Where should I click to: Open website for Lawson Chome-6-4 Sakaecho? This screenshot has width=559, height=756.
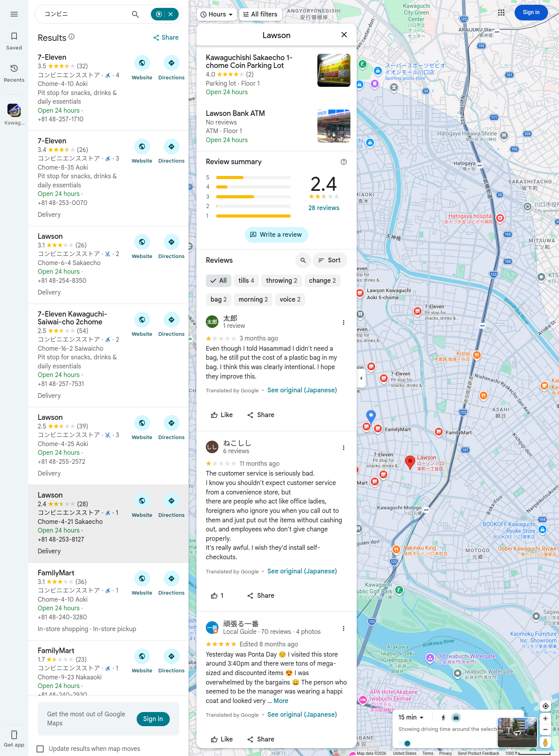pyautogui.click(x=142, y=247)
